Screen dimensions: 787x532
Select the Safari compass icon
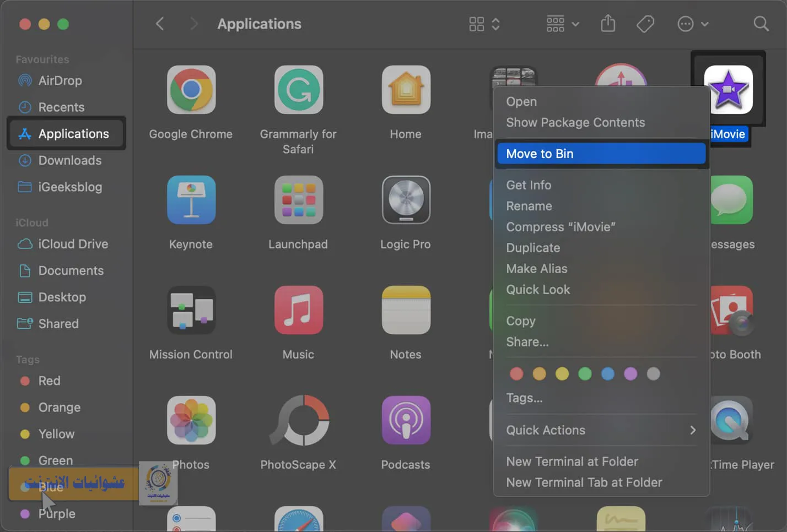pyautogui.click(x=298, y=519)
